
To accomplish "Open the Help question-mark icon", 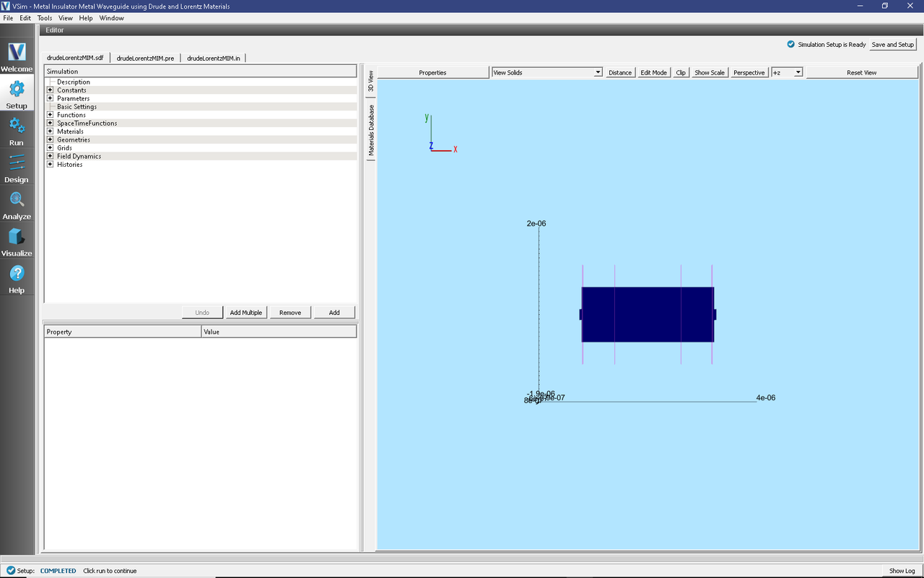I will (17, 273).
